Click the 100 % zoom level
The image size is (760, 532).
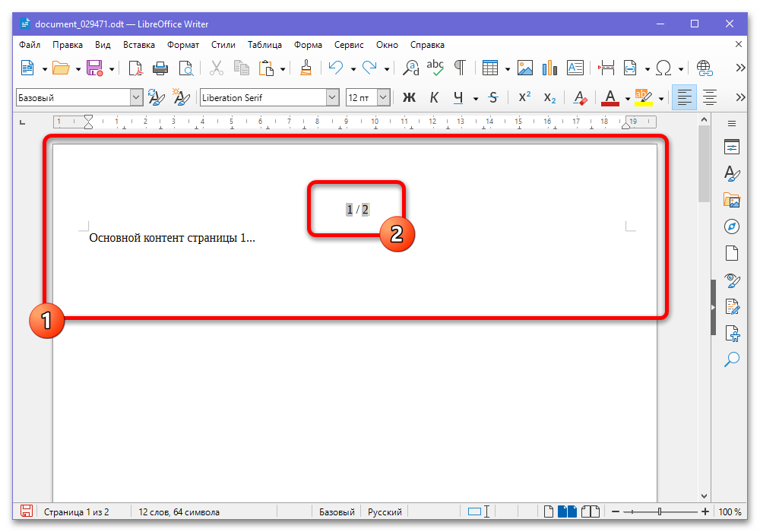730,511
